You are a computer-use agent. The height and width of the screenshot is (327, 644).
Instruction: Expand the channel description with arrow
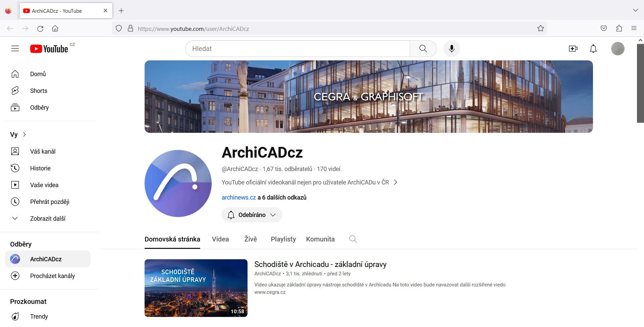click(395, 182)
